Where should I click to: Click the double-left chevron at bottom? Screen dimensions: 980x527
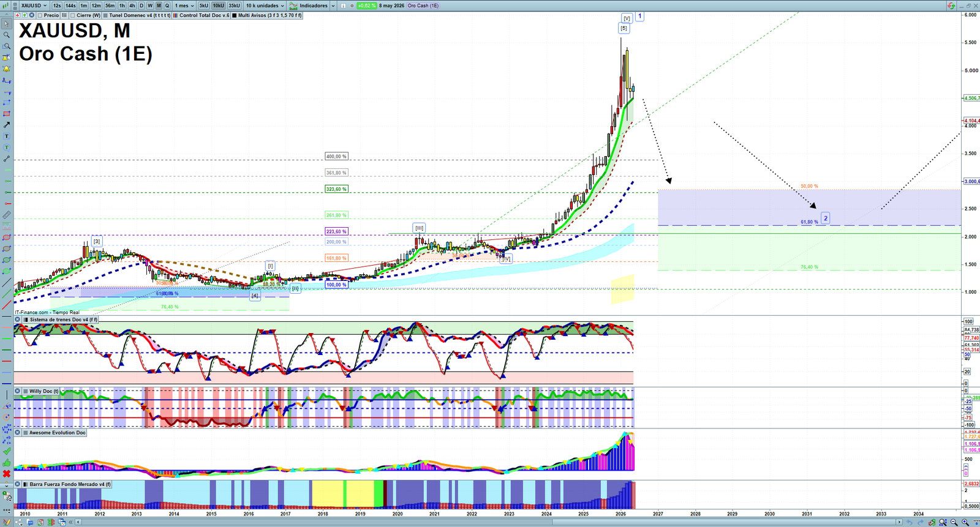coord(70,522)
